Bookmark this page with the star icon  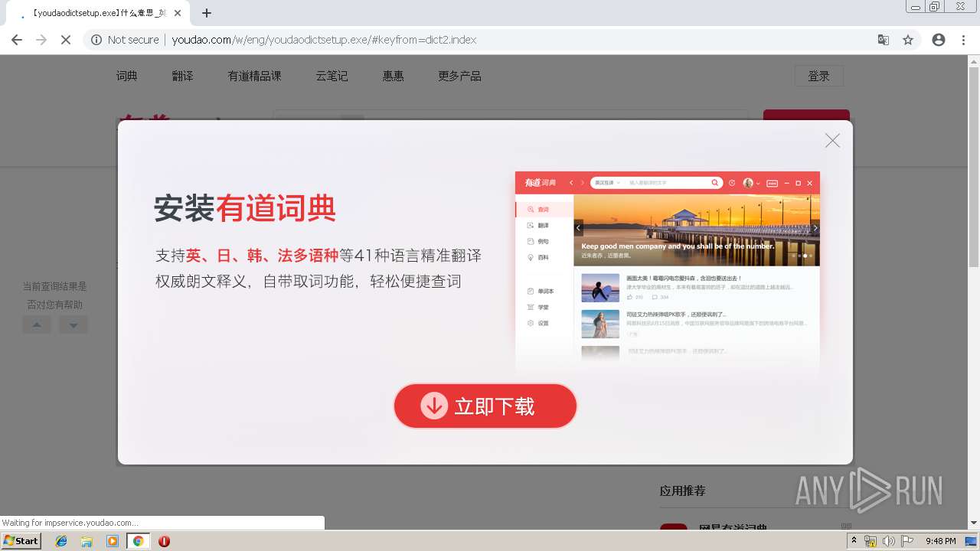click(908, 40)
